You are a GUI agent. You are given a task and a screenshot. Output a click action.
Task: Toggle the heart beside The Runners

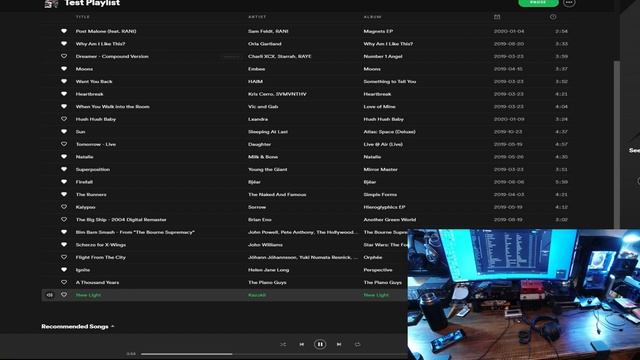(64, 194)
